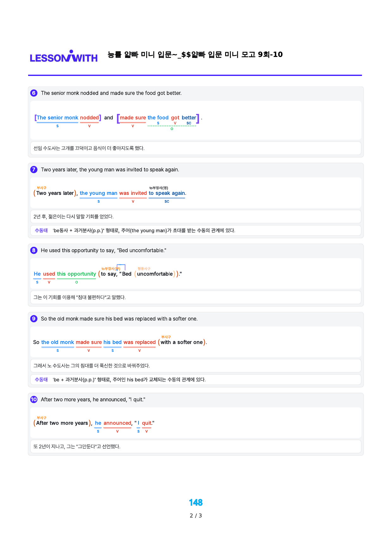Click the number 7 circle badge
392x555 pixels.
pos(34,170)
